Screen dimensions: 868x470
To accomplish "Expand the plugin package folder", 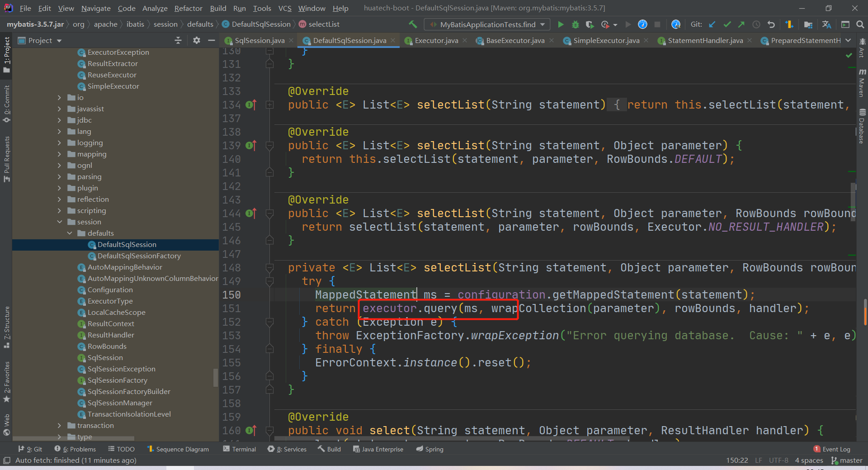I will tap(59, 188).
